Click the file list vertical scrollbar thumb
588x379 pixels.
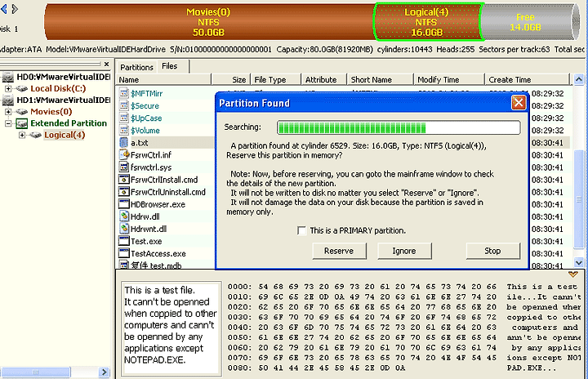click(x=579, y=198)
